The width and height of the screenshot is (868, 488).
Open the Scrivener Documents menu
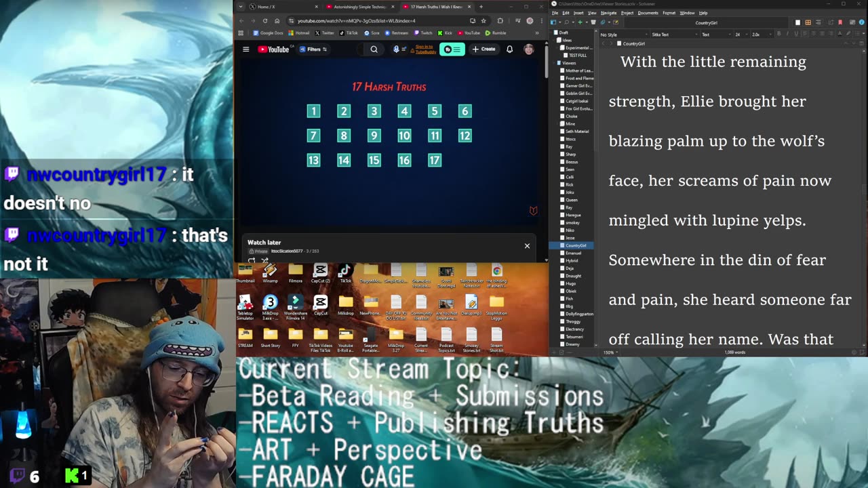coord(648,13)
